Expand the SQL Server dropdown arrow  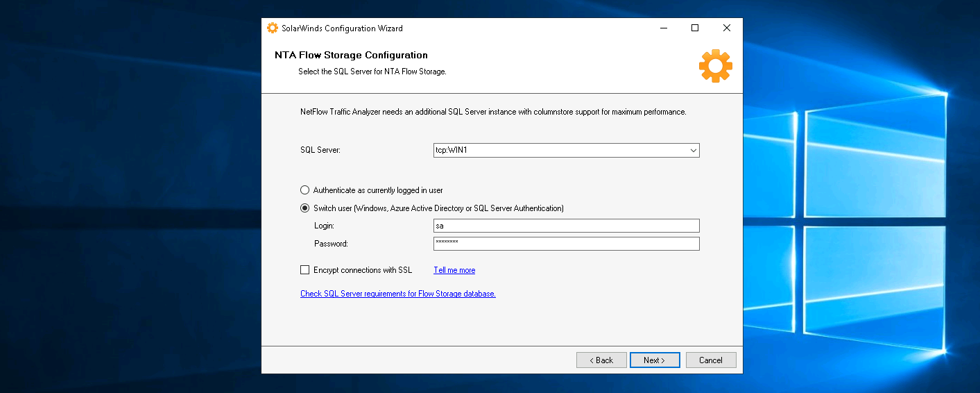pos(693,151)
